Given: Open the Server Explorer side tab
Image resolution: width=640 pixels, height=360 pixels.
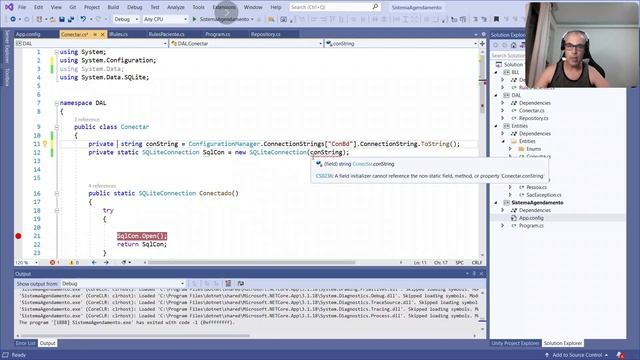Looking at the screenshot, I should pos(7,47).
